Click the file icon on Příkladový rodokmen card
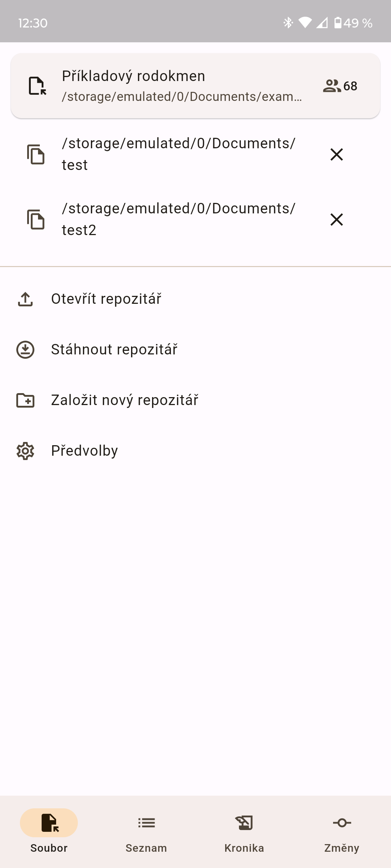This screenshot has width=391, height=868. click(x=37, y=86)
